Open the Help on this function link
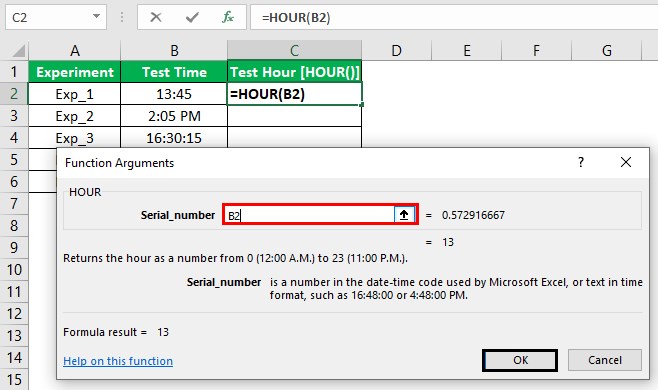 118,361
